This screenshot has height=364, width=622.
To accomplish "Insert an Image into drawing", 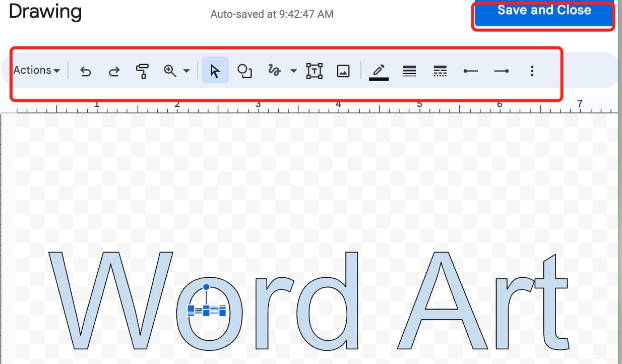I will 343,71.
